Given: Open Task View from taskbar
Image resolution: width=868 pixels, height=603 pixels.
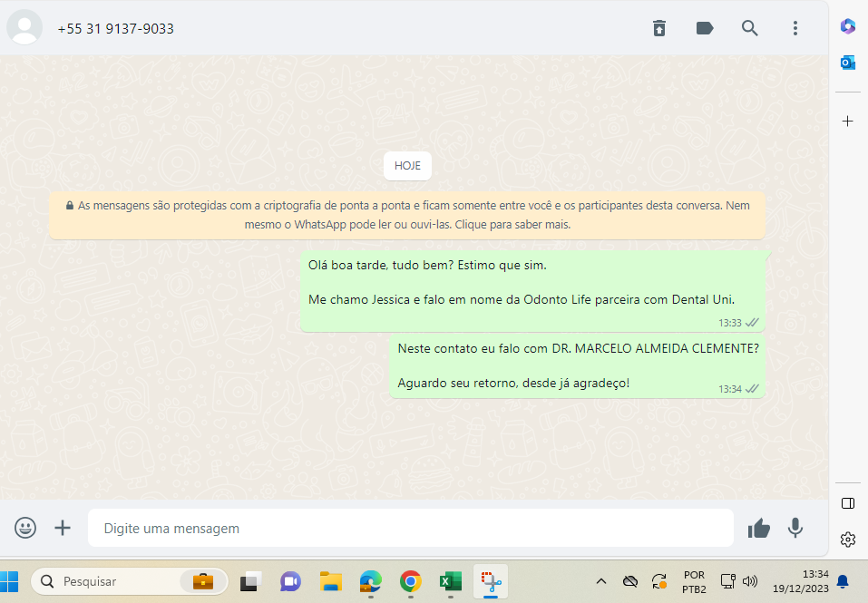Looking at the screenshot, I should click(250, 581).
